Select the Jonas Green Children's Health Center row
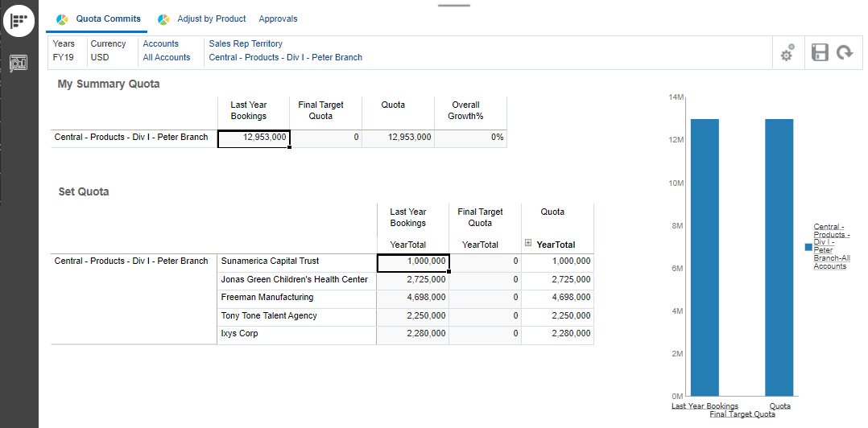 296,281
